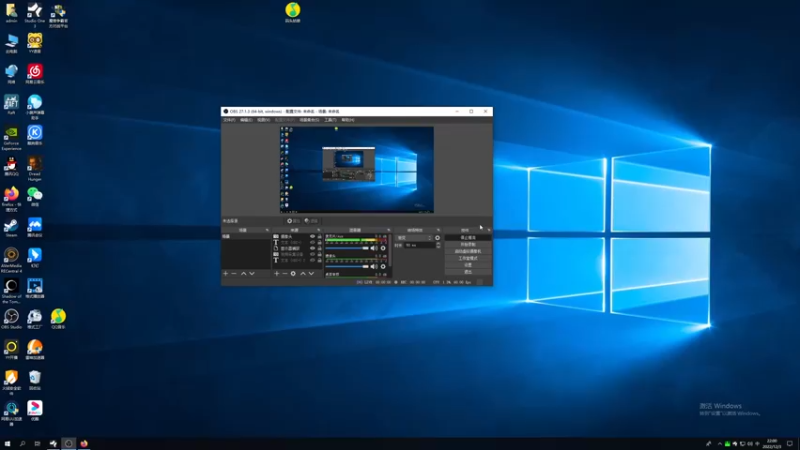
Task: Open the Tools menu in OBS
Action: tap(330, 120)
